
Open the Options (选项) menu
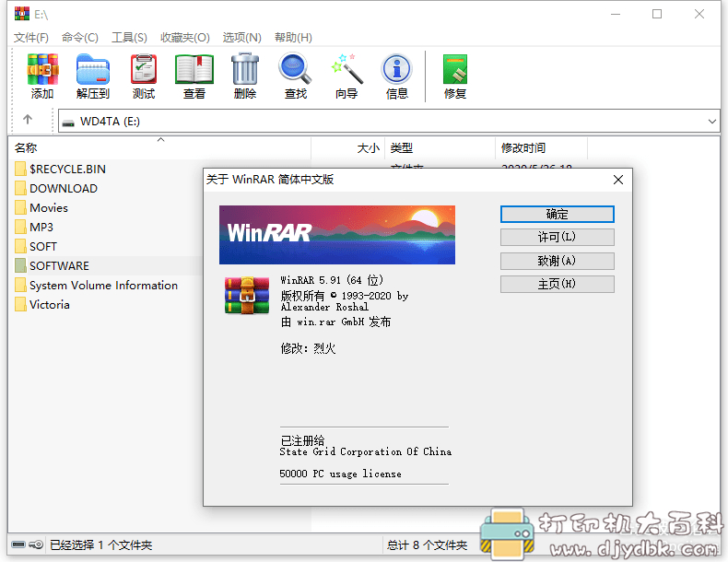[241, 37]
